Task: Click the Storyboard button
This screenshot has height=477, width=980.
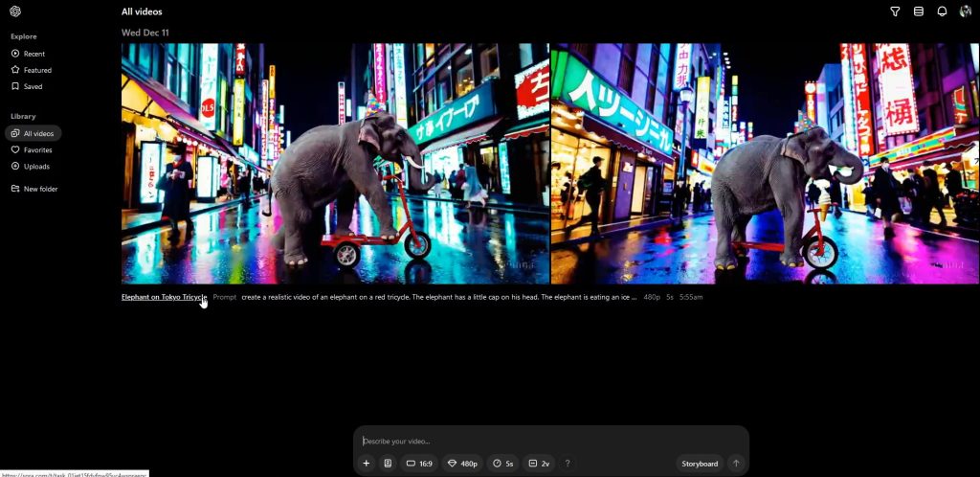Action: (x=700, y=464)
